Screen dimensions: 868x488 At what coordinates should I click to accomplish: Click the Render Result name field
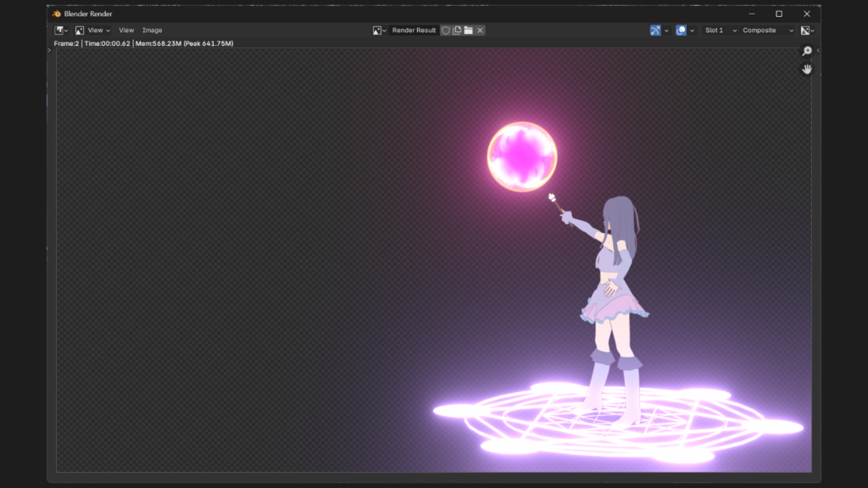[414, 30]
